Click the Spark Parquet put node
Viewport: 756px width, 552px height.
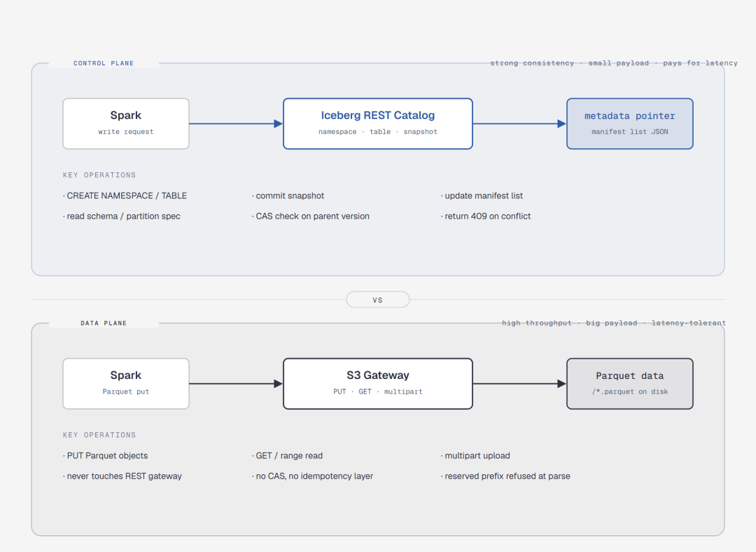126,384
